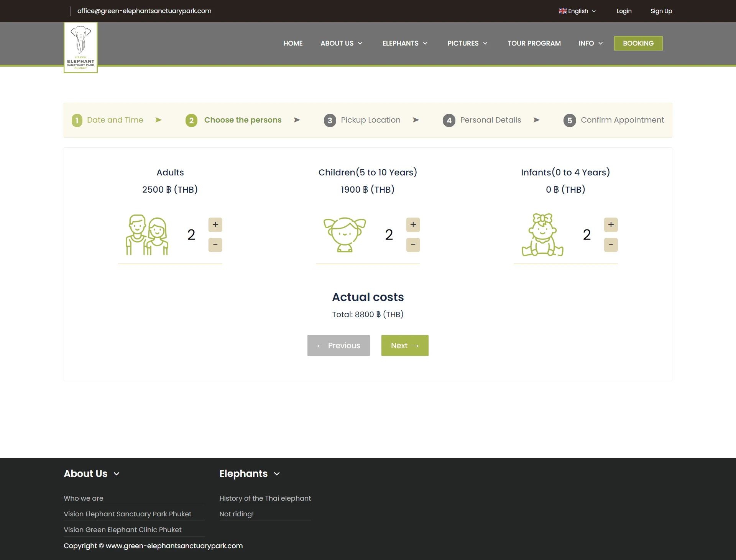Image resolution: width=736 pixels, height=560 pixels.
Task: Decrease the Infants count with minus button
Action: [x=611, y=245]
